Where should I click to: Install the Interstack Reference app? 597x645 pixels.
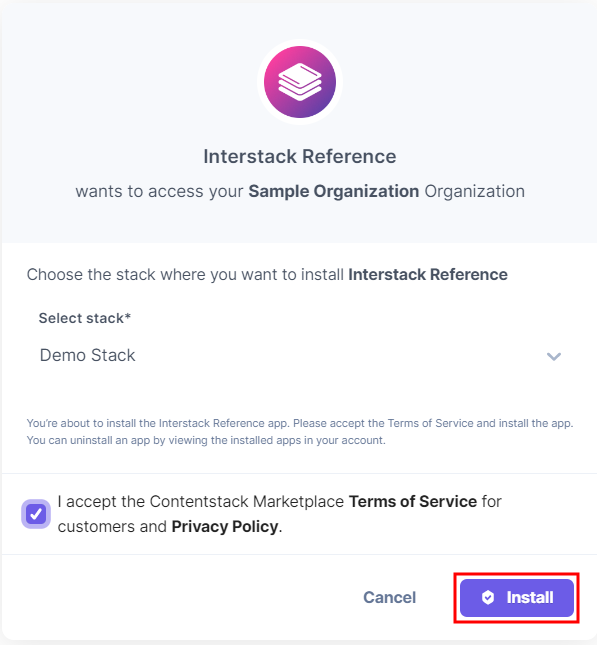point(517,598)
